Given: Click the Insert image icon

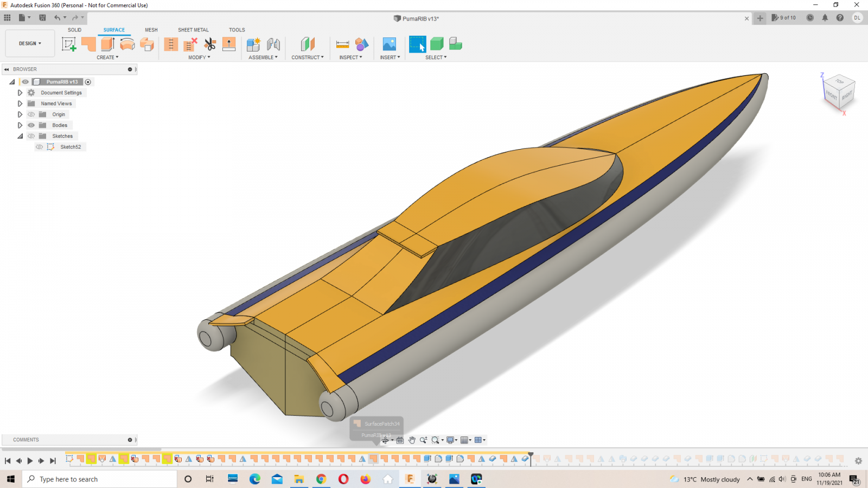Looking at the screenshot, I should [x=390, y=44].
